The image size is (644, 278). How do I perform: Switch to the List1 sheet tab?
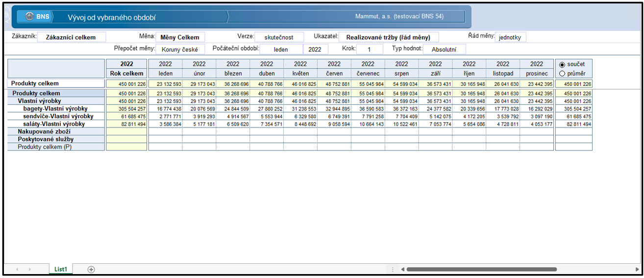point(61,269)
